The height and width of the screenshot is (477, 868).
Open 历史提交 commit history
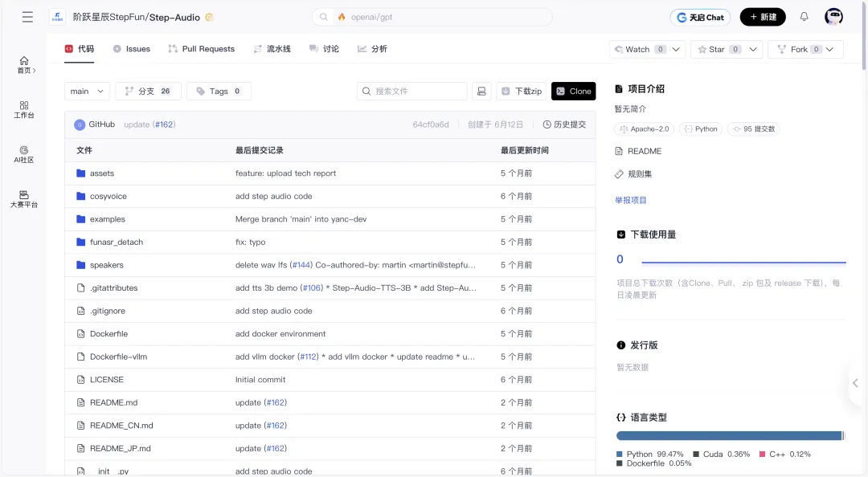tap(564, 124)
